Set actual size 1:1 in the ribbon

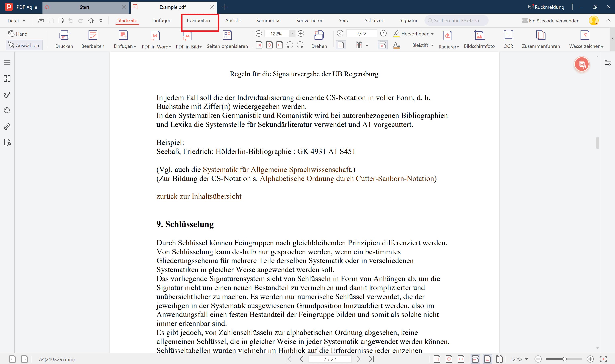[x=259, y=45]
